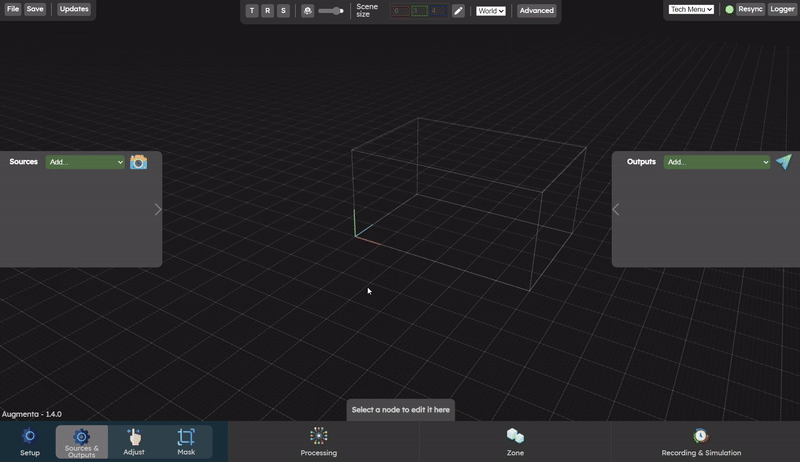800x462 pixels.
Task: Select the Sources & Outputs tab
Action: click(82, 442)
